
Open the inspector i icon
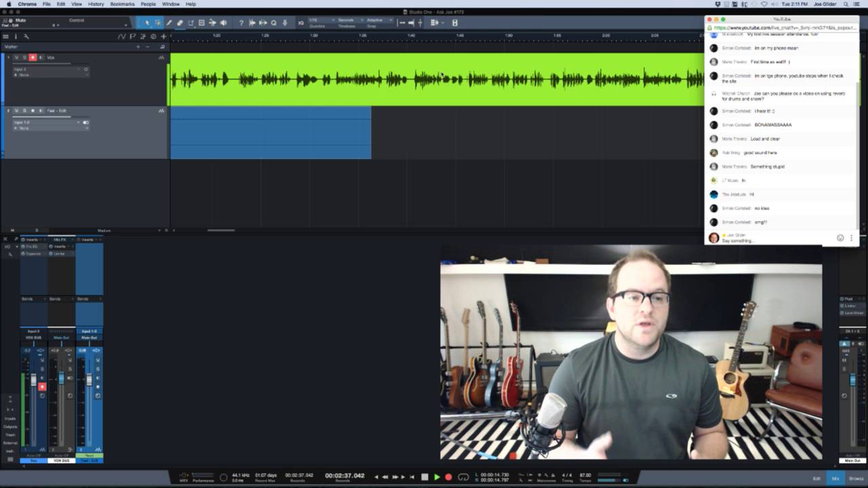[x=16, y=37]
